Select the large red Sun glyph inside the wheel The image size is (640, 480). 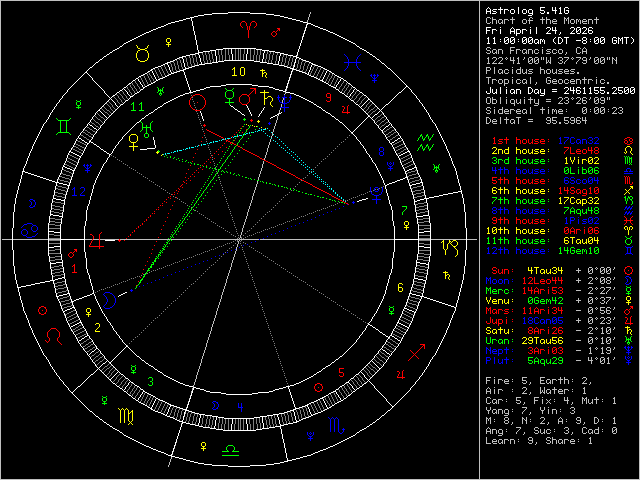coord(198,102)
